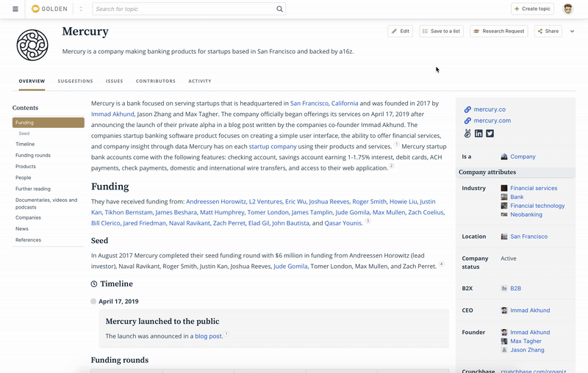Open the Activity tab
The width and height of the screenshot is (588, 373).
tap(200, 82)
